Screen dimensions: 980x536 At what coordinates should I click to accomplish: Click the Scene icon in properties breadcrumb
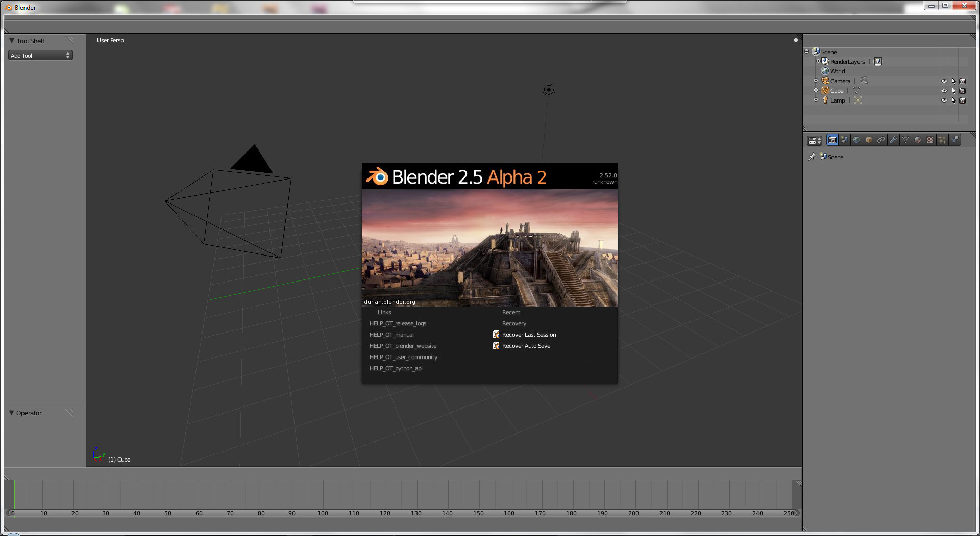823,157
